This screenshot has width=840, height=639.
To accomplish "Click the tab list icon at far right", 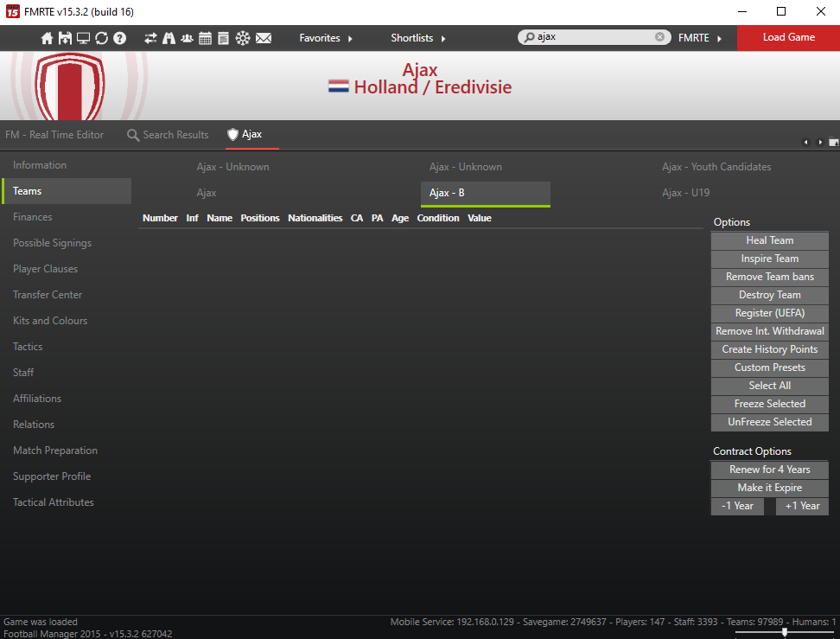I will (834, 142).
